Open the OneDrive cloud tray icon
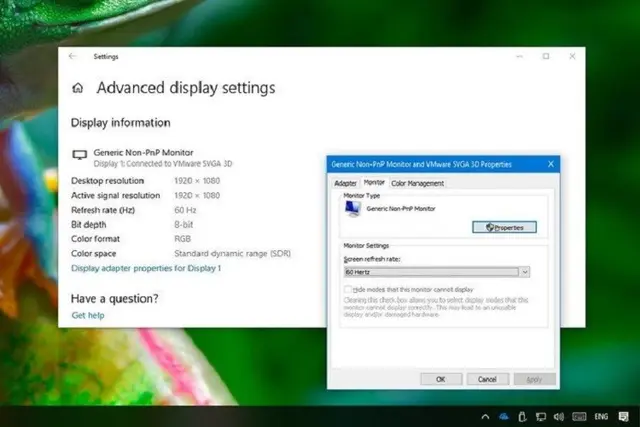 504,416
